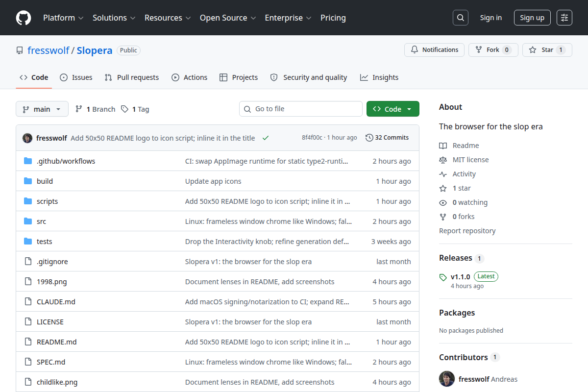
Task: Click the tests folder icon
Action: tap(28, 241)
